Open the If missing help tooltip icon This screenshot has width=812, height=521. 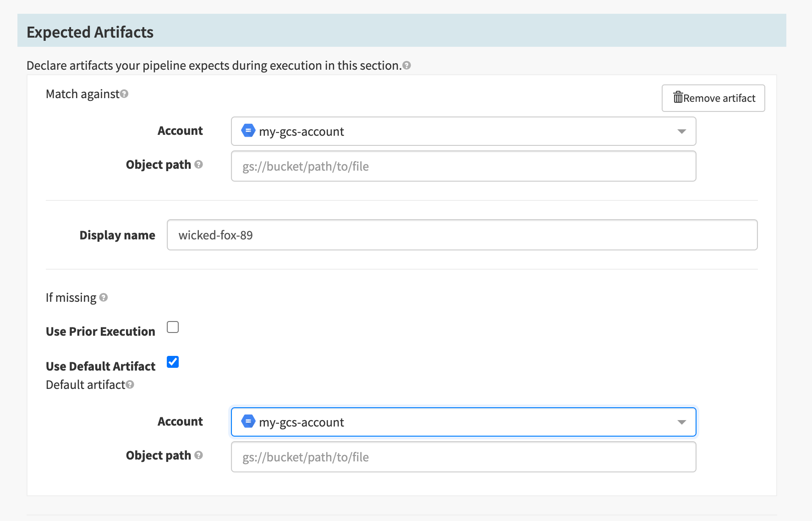(x=104, y=298)
